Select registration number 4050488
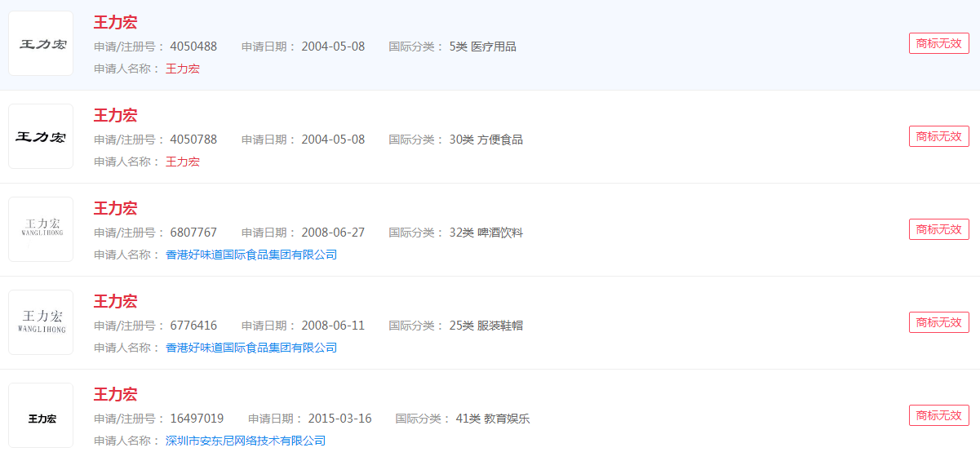 (x=193, y=47)
